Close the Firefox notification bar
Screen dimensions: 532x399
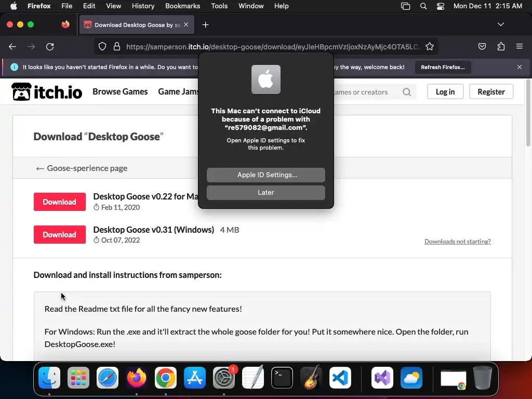point(520,67)
